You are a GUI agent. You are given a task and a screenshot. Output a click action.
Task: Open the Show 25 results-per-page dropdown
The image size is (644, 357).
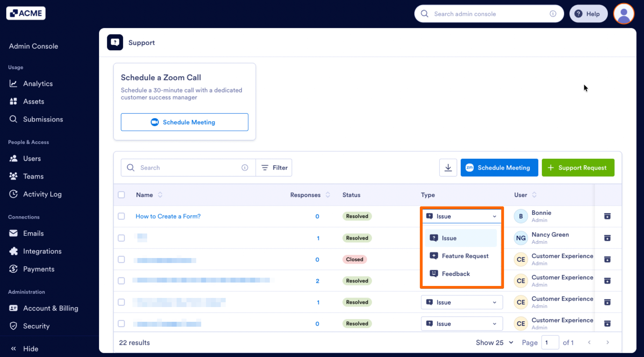(494, 343)
